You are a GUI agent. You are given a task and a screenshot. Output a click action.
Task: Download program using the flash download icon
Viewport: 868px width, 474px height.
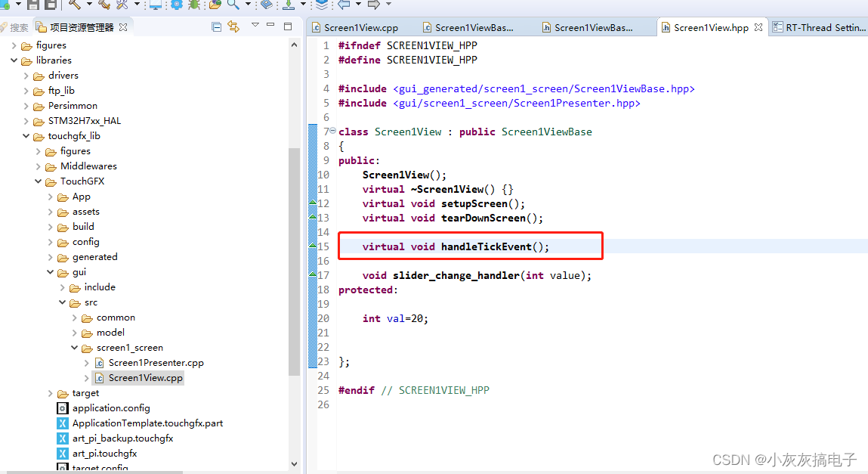click(x=289, y=6)
